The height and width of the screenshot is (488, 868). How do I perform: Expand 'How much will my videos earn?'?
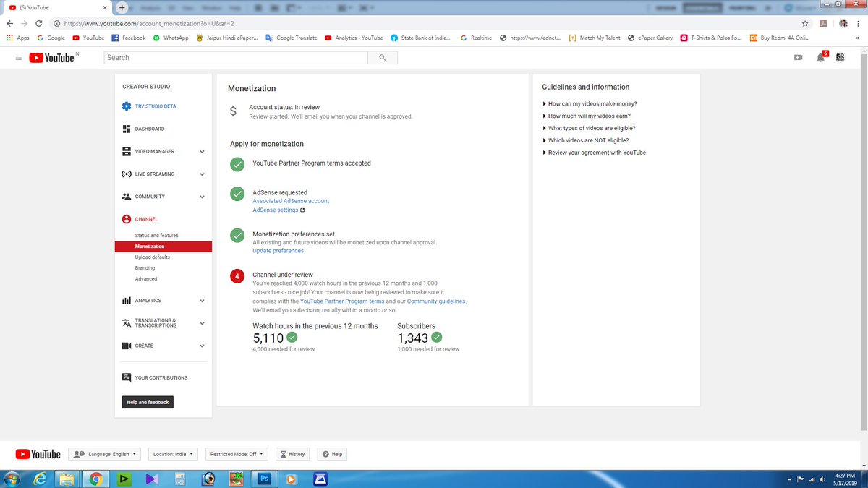coord(588,116)
